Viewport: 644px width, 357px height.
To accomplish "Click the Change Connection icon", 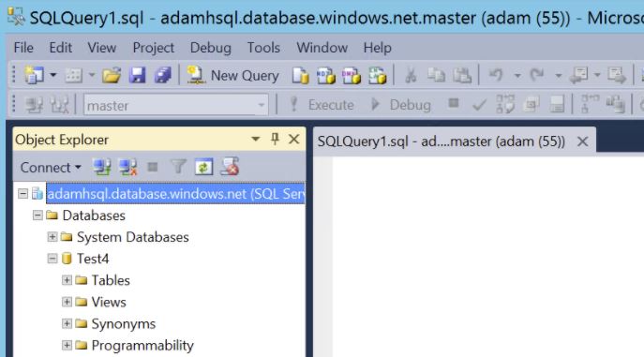I will click(x=60, y=105).
